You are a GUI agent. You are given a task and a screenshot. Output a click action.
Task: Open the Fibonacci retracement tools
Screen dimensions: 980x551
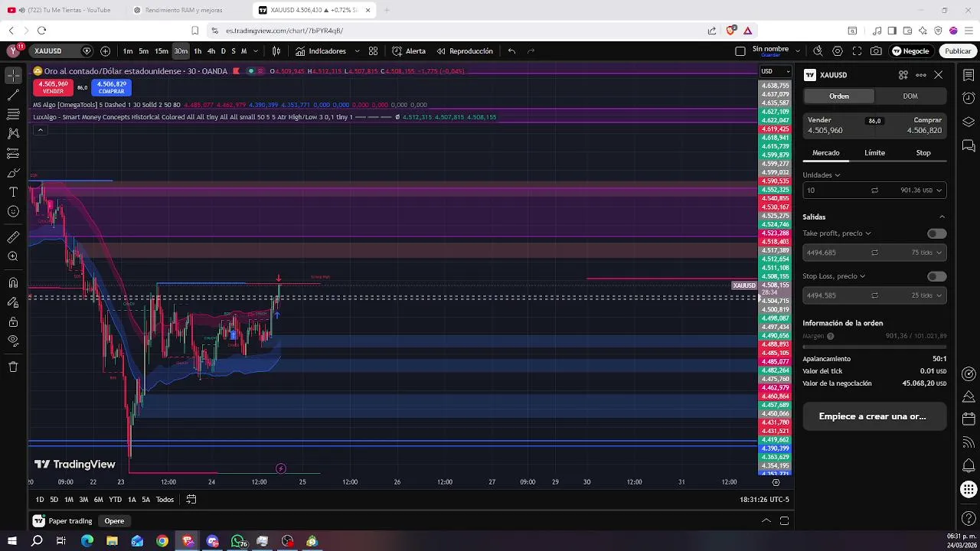click(x=13, y=114)
